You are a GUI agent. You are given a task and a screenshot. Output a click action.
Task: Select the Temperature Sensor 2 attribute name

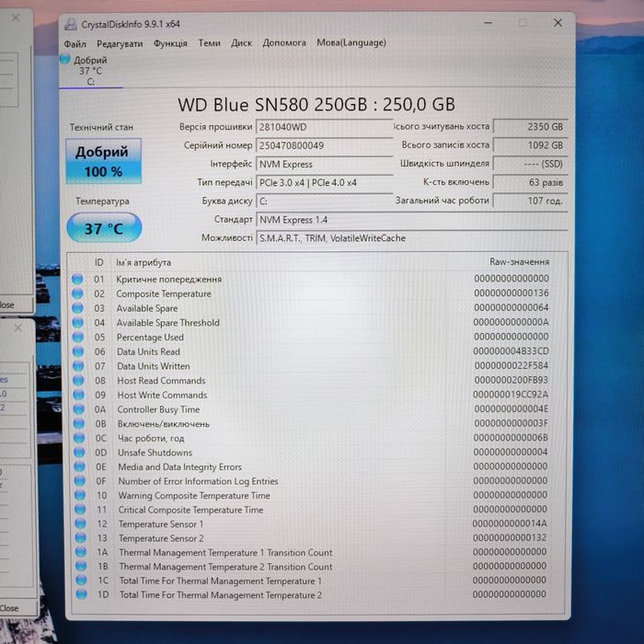(x=161, y=538)
